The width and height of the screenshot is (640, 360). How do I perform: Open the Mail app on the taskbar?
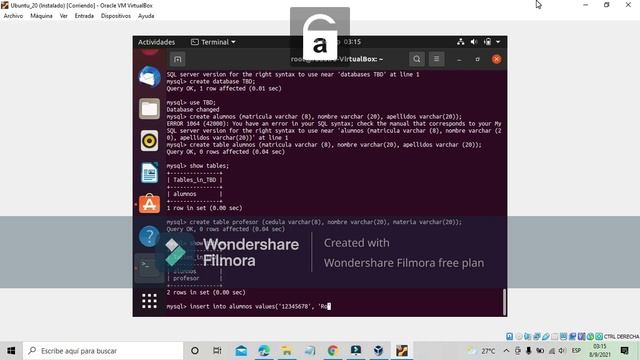click(x=241, y=351)
